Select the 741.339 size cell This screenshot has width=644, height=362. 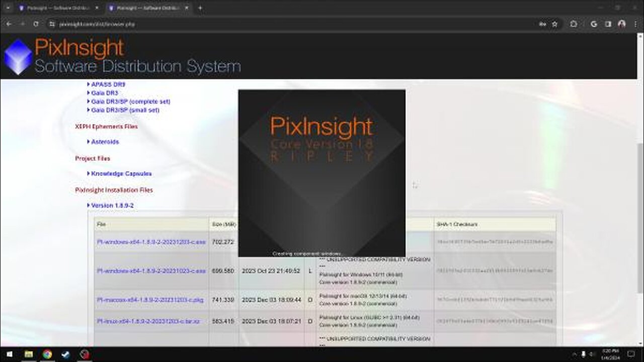(x=223, y=300)
